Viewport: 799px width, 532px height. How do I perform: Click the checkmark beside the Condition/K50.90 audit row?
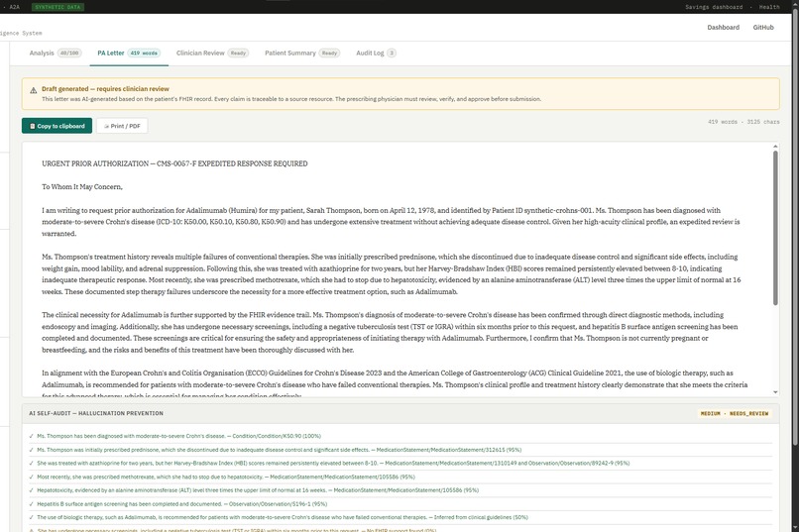(x=32, y=436)
